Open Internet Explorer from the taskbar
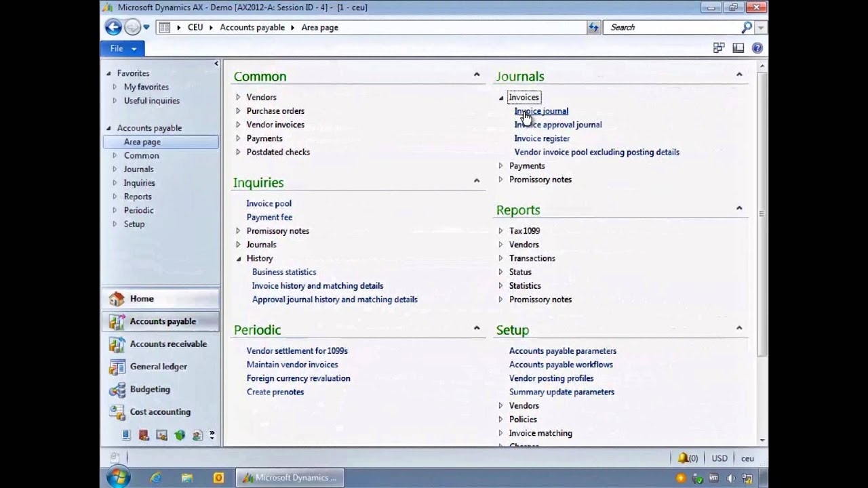The height and width of the screenshot is (488, 868). click(x=155, y=478)
